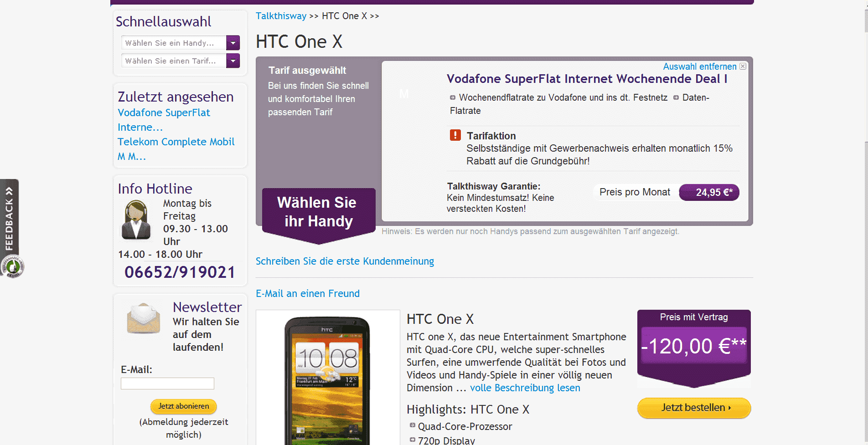Click the trust seal badge below Feedback
Screen dimensions: 868x445
(x=12, y=267)
